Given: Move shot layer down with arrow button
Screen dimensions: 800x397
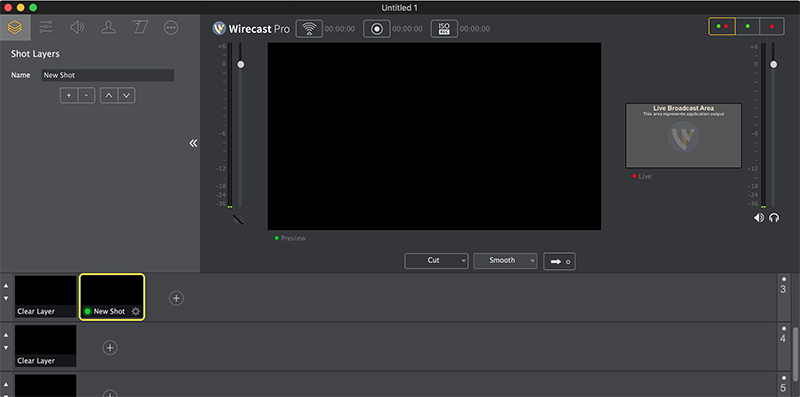Looking at the screenshot, I should [127, 95].
